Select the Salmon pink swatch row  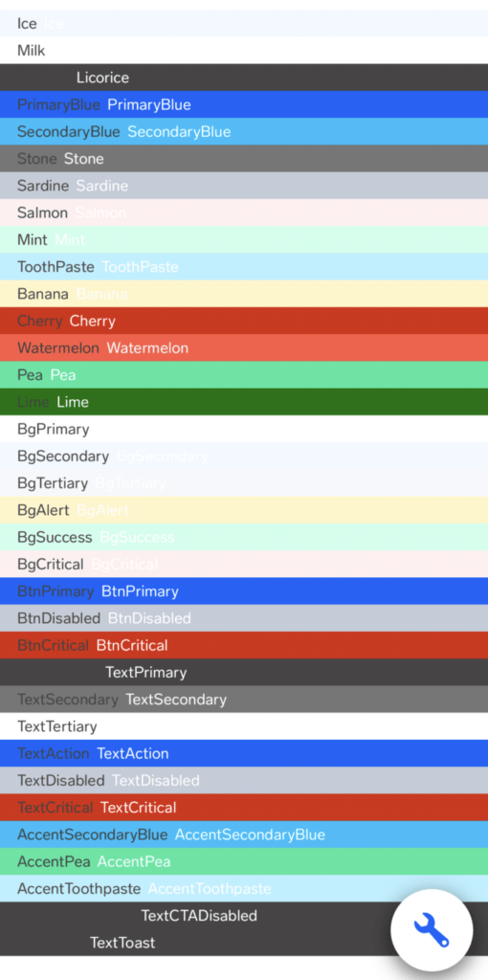244,212
